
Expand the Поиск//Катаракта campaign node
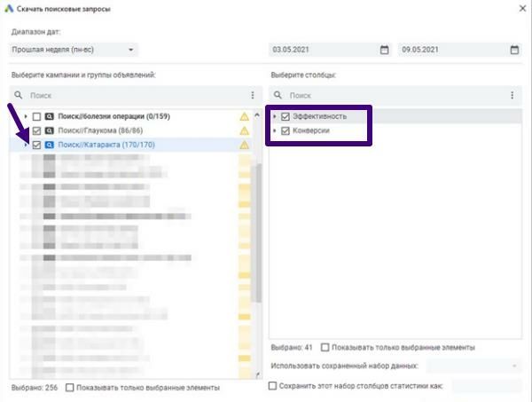pos(26,145)
